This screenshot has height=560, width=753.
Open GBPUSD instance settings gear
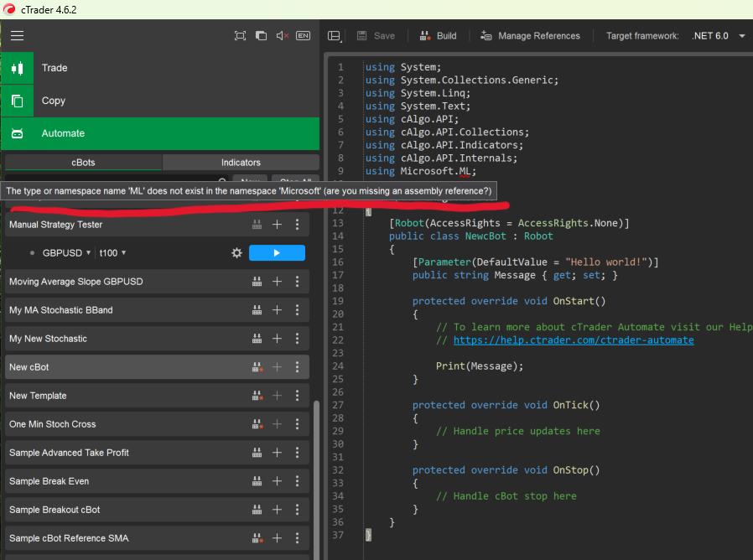[236, 253]
